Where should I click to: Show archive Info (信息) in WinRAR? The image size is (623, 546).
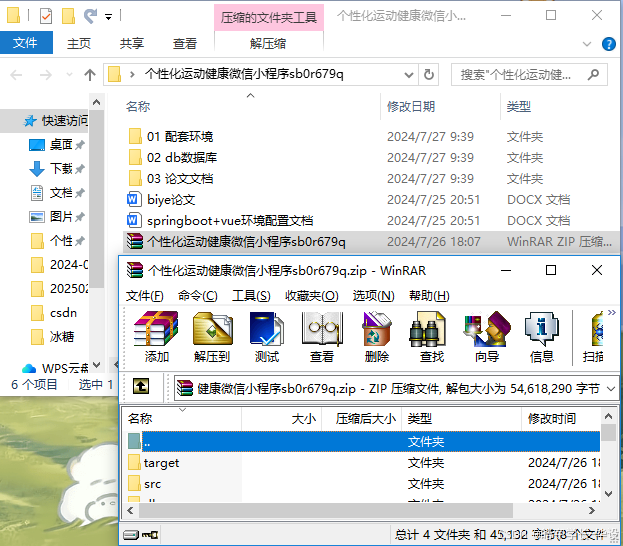(x=542, y=337)
